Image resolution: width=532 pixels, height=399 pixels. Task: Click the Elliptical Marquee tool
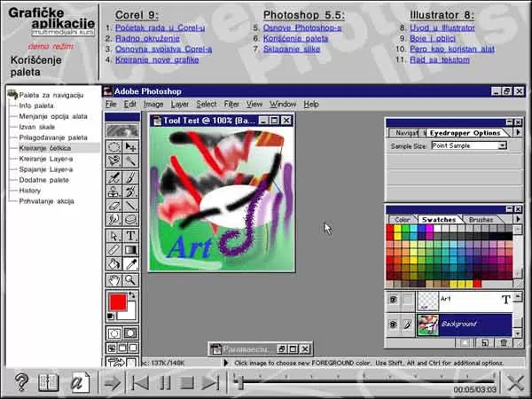(114, 147)
